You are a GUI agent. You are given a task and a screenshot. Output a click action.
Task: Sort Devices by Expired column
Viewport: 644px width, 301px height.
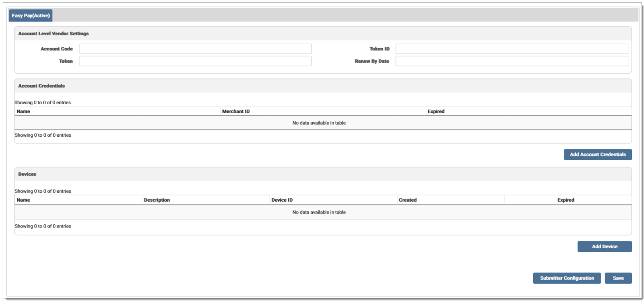pos(565,200)
